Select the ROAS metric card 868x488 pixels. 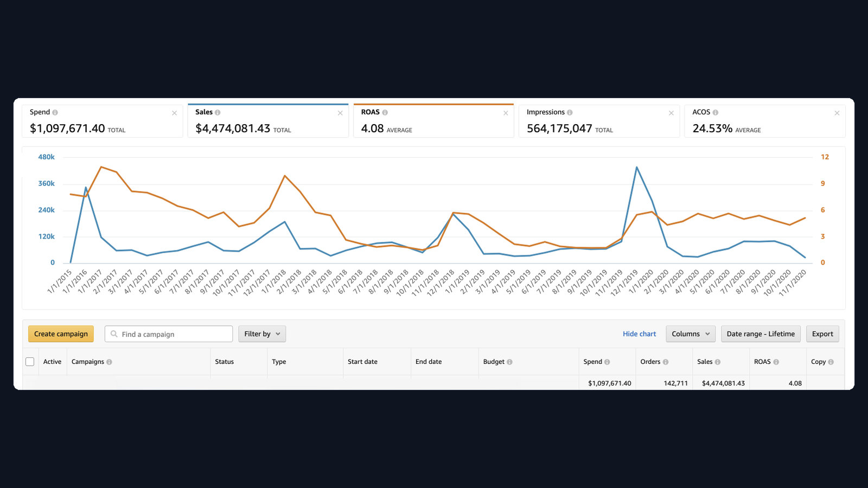coord(433,121)
